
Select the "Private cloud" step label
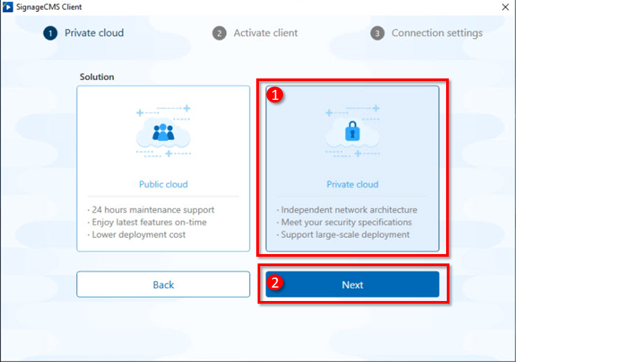pos(94,33)
